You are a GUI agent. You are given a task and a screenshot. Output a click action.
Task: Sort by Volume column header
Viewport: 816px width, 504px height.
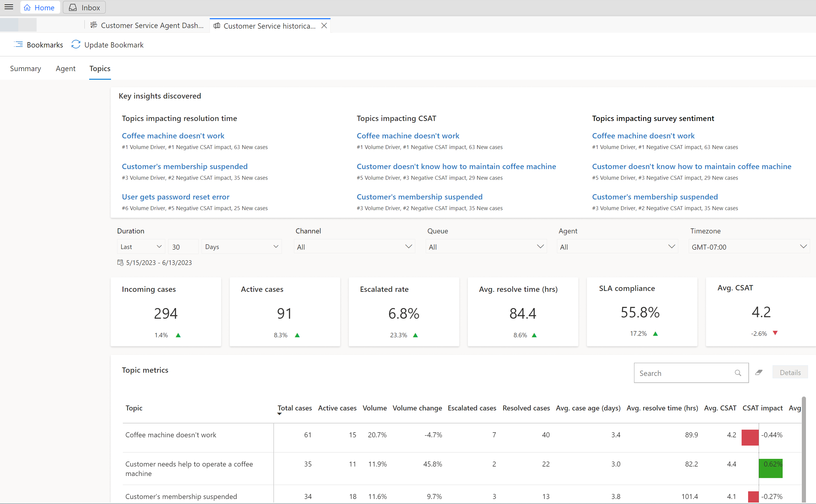[374, 408]
